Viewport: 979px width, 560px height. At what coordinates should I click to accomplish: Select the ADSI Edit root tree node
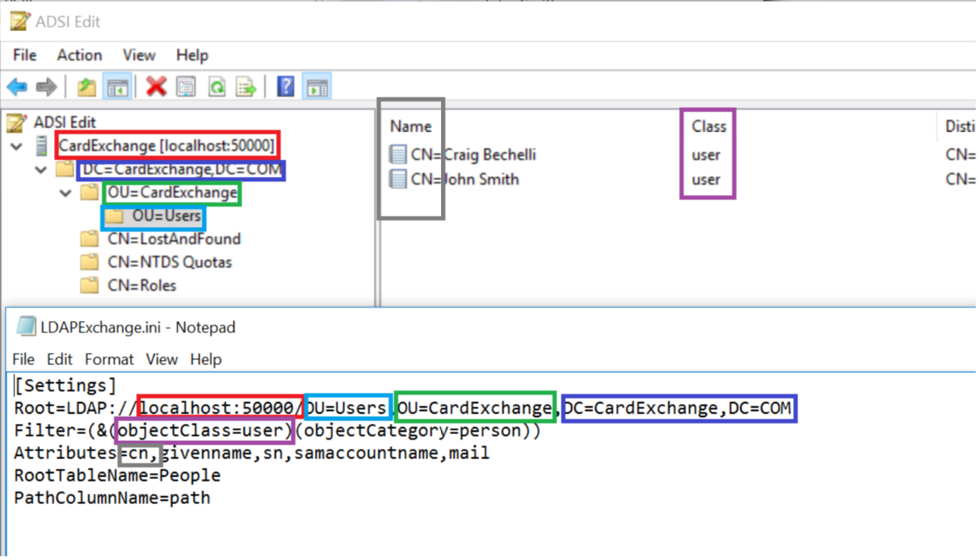click(65, 123)
